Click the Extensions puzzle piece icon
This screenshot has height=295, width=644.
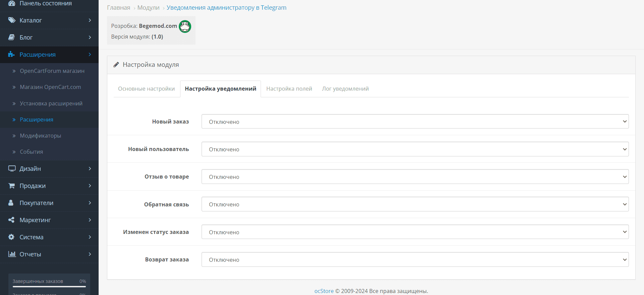12,54
